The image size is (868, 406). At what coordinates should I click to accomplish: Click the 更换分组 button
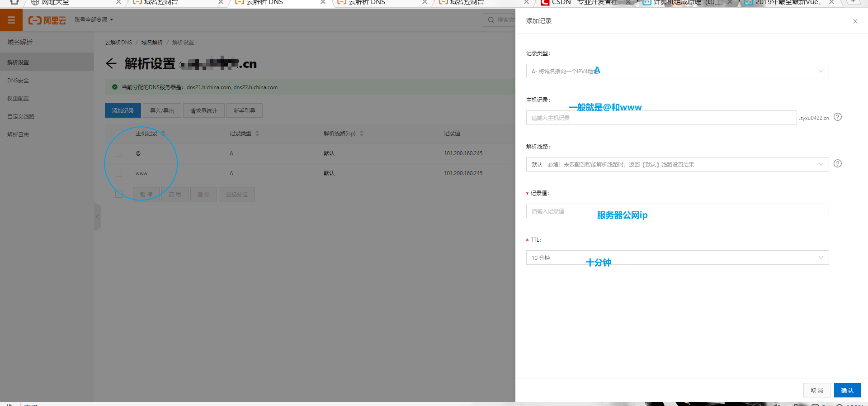coord(237,194)
